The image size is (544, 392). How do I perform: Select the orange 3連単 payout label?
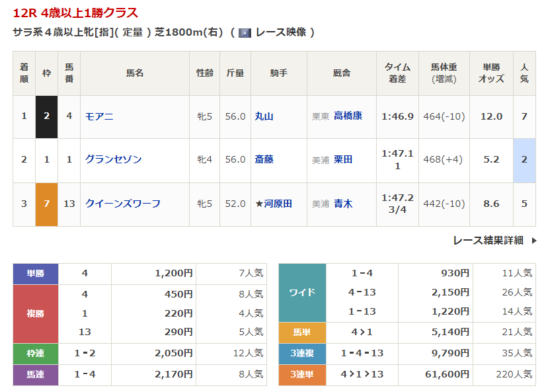[302, 374]
